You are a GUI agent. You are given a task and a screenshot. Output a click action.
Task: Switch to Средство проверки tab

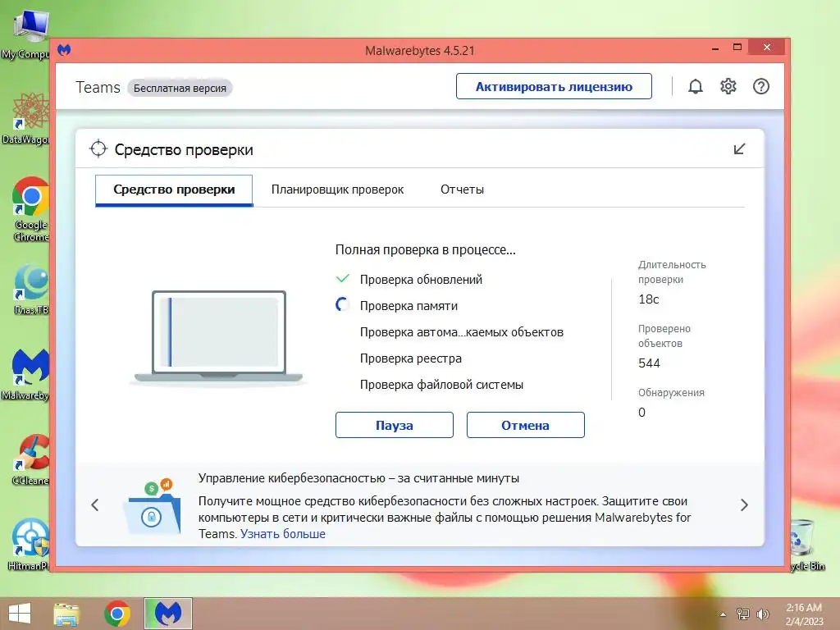click(174, 189)
